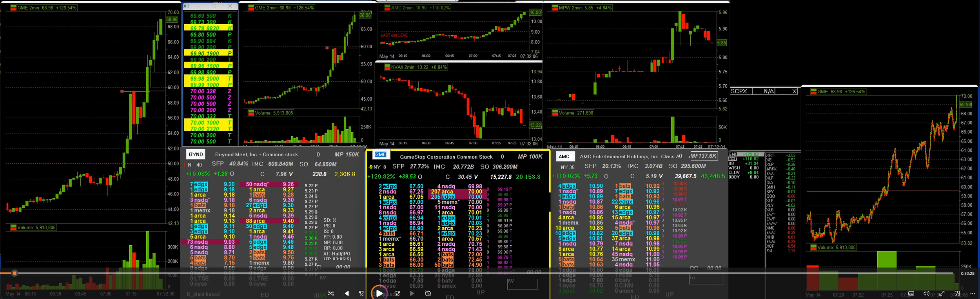Click the 4 edgx 10.90 bid in AMC Level 2
The height and width of the screenshot is (299, 980).
pos(581,186)
